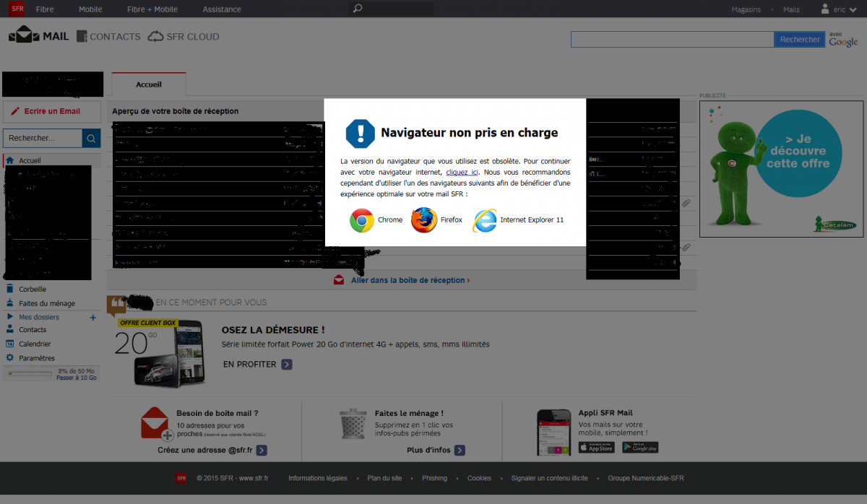Open the Fibre + Mobile menu
Viewport: 867px width, 504px height.
(152, 9)
